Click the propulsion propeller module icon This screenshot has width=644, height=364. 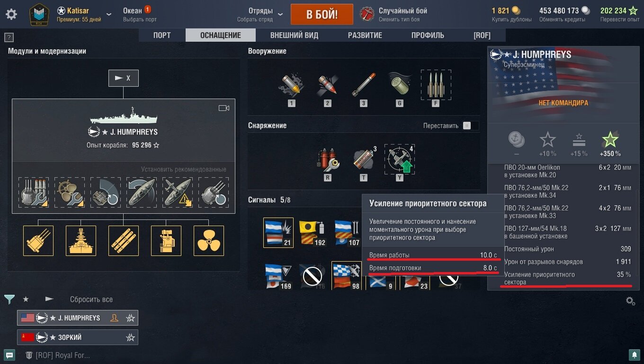point(209,241)
